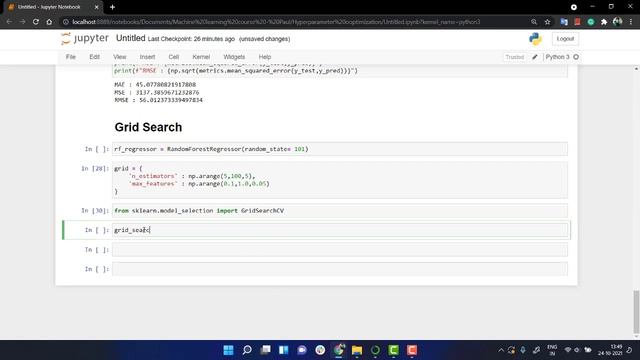Open File Explorer from the taskbar
Screen dimensions: 640x360
click(x=357, y=350)
